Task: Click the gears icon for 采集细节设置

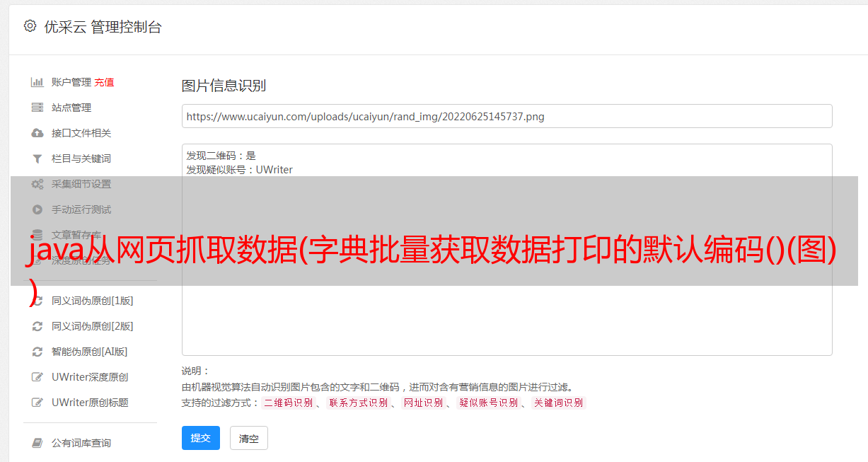Action: (x=37, y=184)
